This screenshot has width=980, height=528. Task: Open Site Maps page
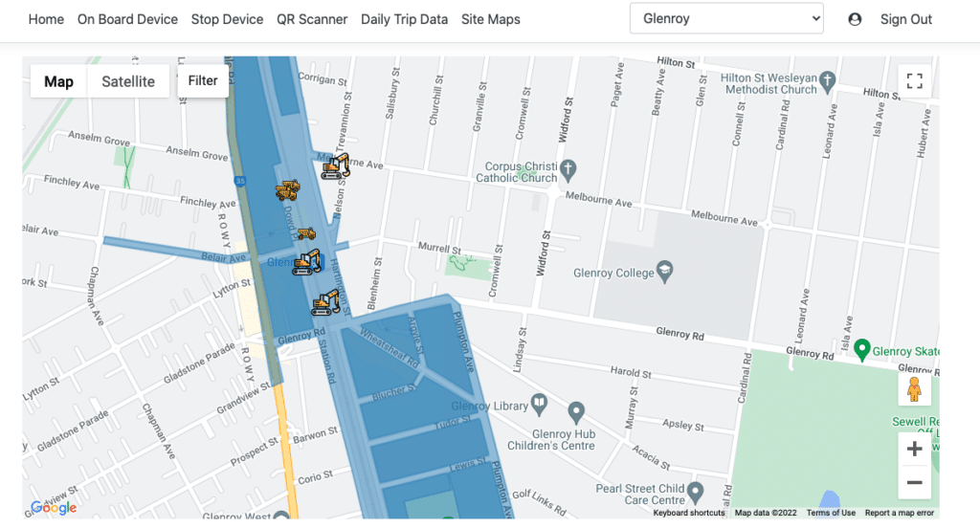coord(491,19)
